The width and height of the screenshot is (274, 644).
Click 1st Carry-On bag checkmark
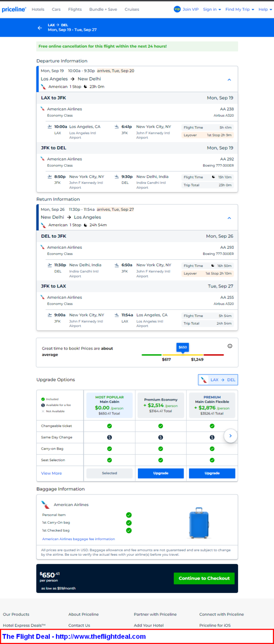click(129, 523)
